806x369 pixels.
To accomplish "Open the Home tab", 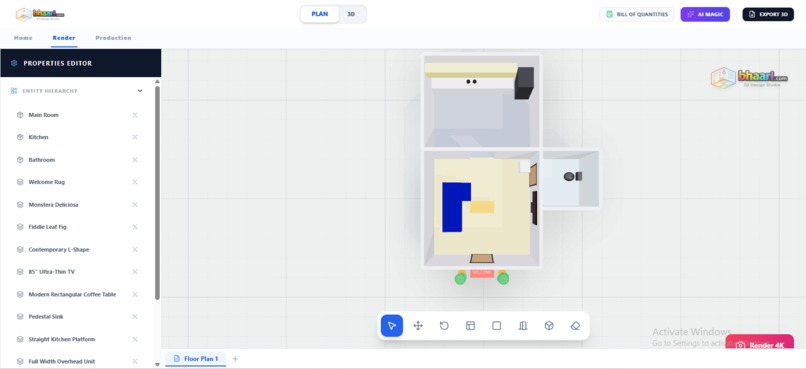I will click(x=23, y=38).
